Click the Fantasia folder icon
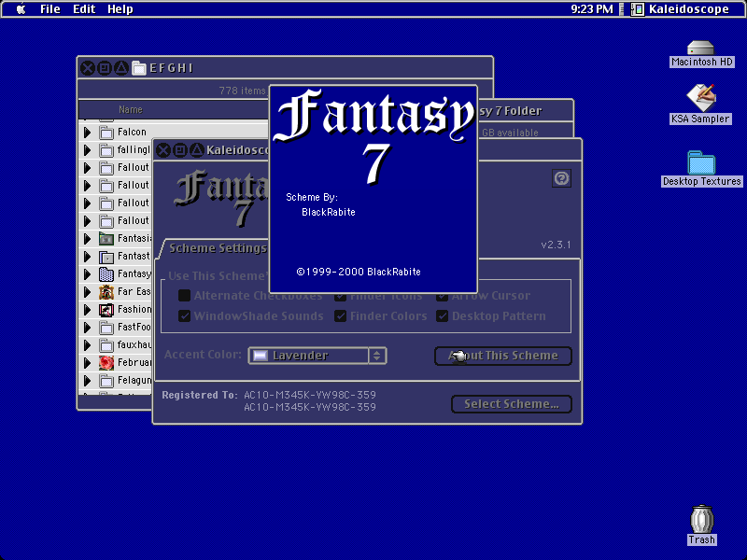Viewport: 747px width, 560px height. pyautogui.click(x=106, y=239)
